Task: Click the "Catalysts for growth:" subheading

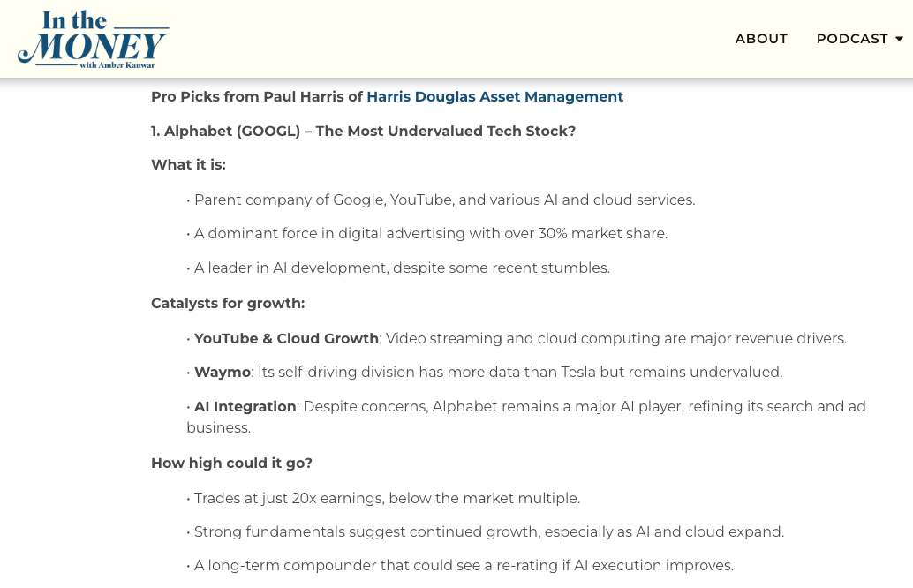Action: pos(228,304)
